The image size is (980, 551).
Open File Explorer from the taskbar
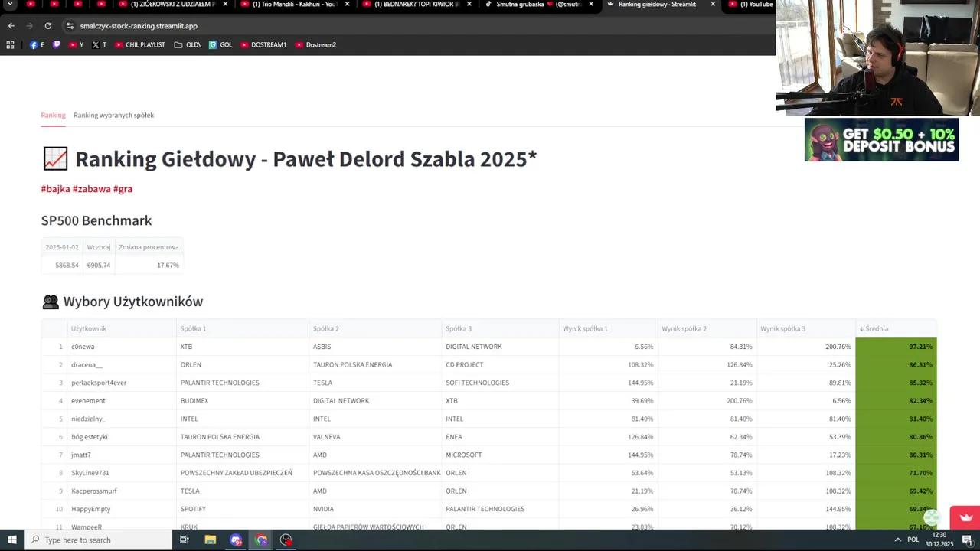[x=211, y=540]
